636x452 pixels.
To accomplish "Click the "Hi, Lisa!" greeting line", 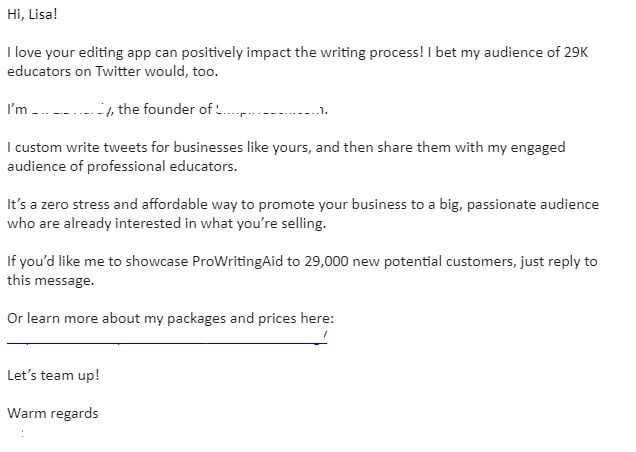I will click(x=32, y=15).
